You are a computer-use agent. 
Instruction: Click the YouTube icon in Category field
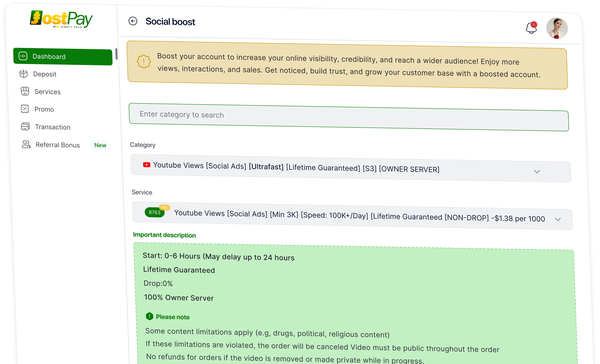click(147, 165)
